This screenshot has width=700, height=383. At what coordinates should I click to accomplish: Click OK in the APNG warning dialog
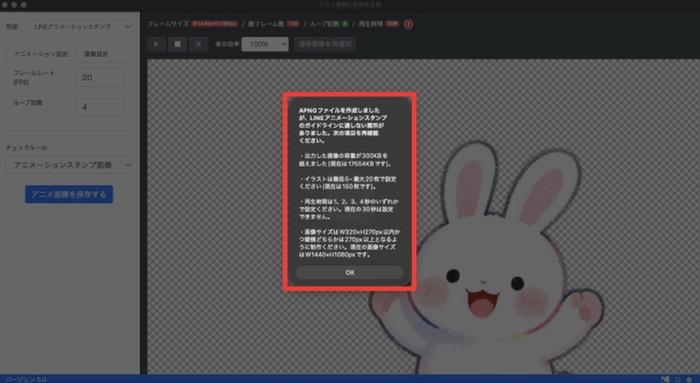350,272
